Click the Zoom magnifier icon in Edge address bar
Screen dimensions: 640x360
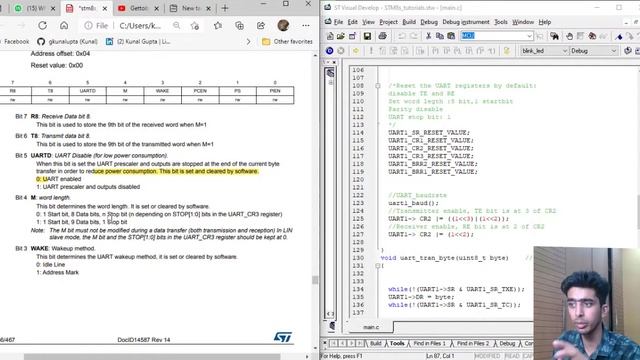176,25
